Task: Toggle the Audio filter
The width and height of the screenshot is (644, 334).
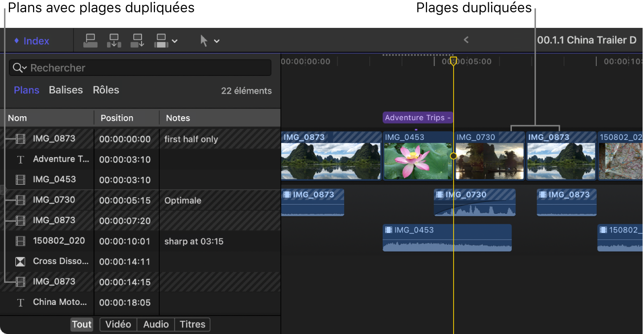Action: pos(155,324)
